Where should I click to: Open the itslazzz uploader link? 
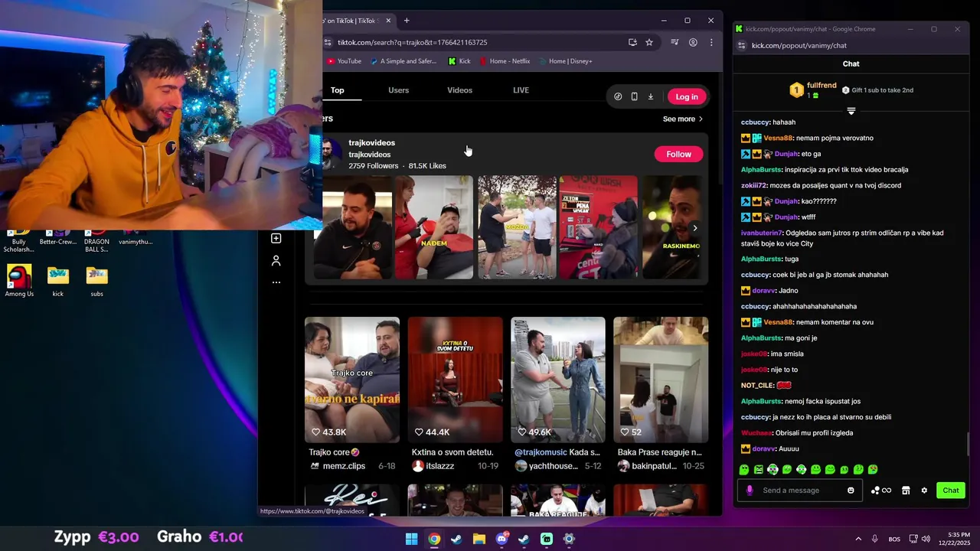tap(440, 466)
